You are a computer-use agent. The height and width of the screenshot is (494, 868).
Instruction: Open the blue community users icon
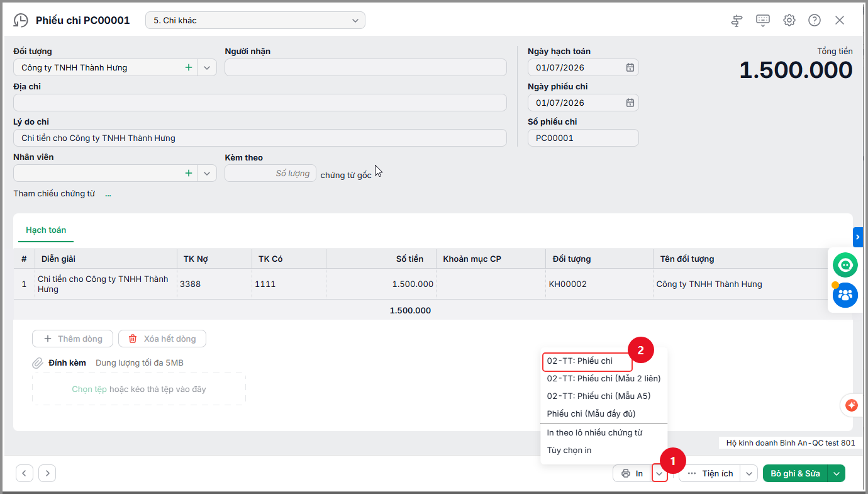tap(845, 295)
